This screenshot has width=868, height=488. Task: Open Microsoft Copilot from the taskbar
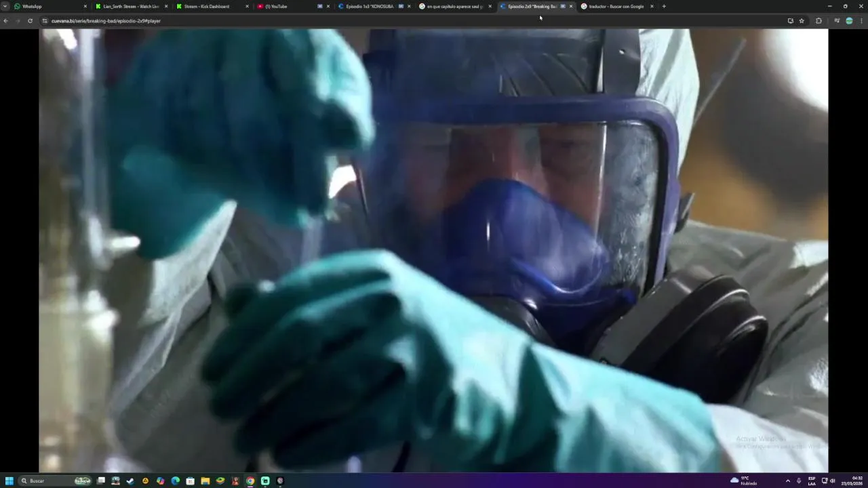[160, 481]
